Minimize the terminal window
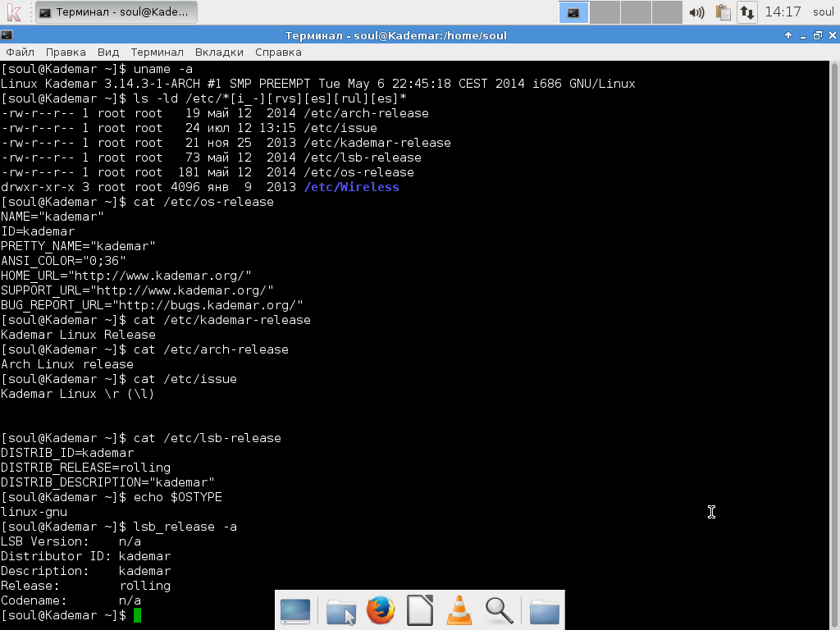This screenshot has height=630, width=840. (802, 36)
